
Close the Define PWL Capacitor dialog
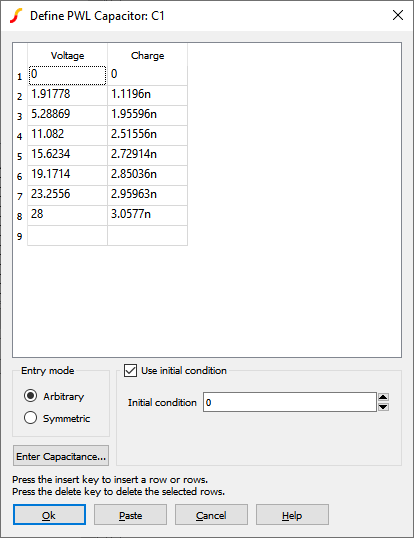[398, 15]
